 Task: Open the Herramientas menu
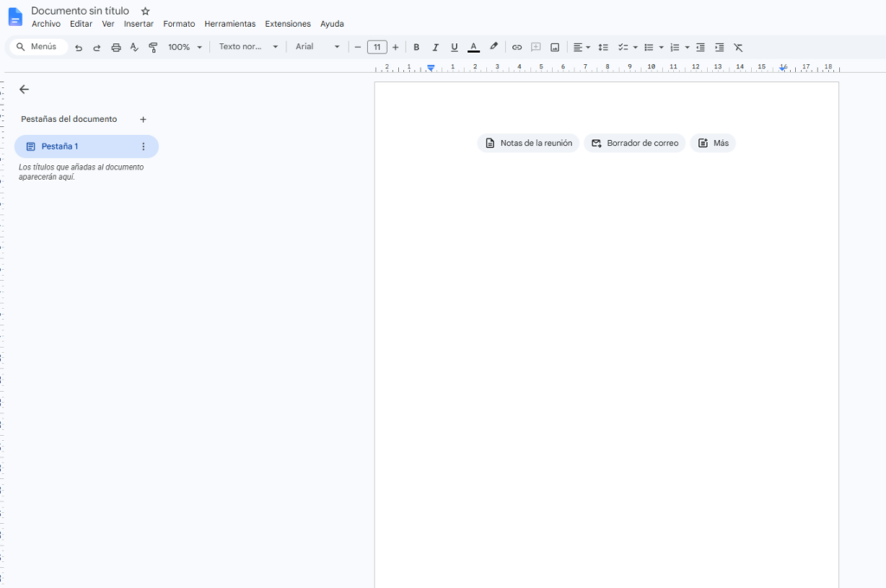[230, 23]
